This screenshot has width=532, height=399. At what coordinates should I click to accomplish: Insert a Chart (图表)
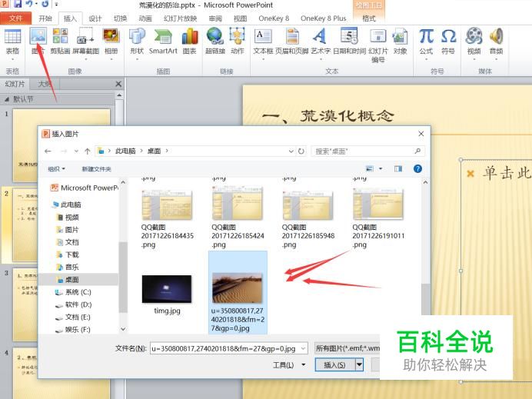point(190,42)
